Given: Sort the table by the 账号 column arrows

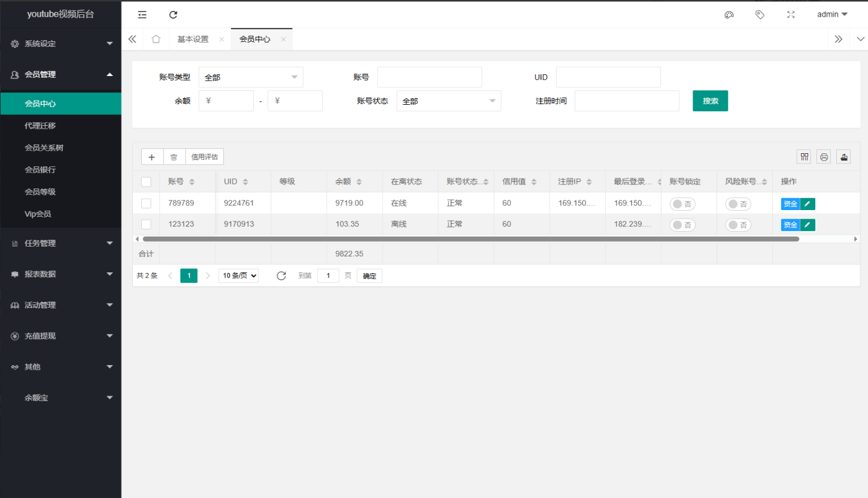Looking at the screenshot, I should [x=192, y=182].
